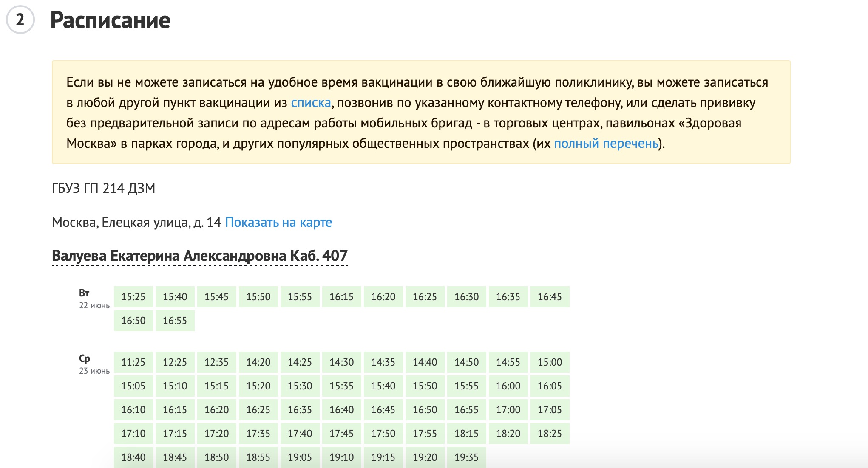Select the Tuesday 15:25 time slot

pyautogui.click(x=133, y=297)
